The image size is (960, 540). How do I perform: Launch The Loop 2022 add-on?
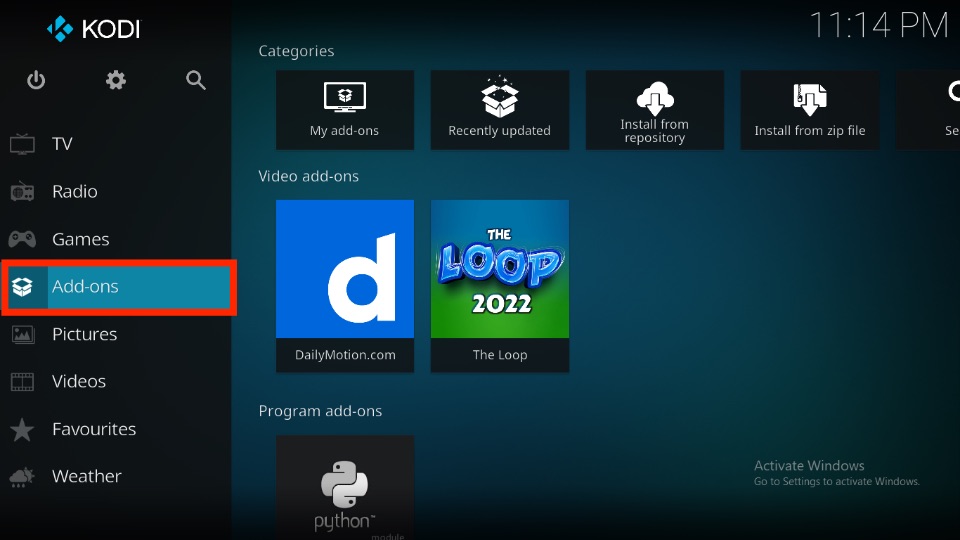click(500, 286)
